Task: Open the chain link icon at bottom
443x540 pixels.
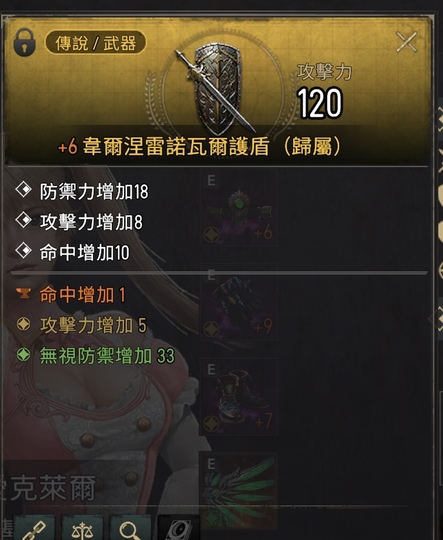Action: [x=34, y=528]
